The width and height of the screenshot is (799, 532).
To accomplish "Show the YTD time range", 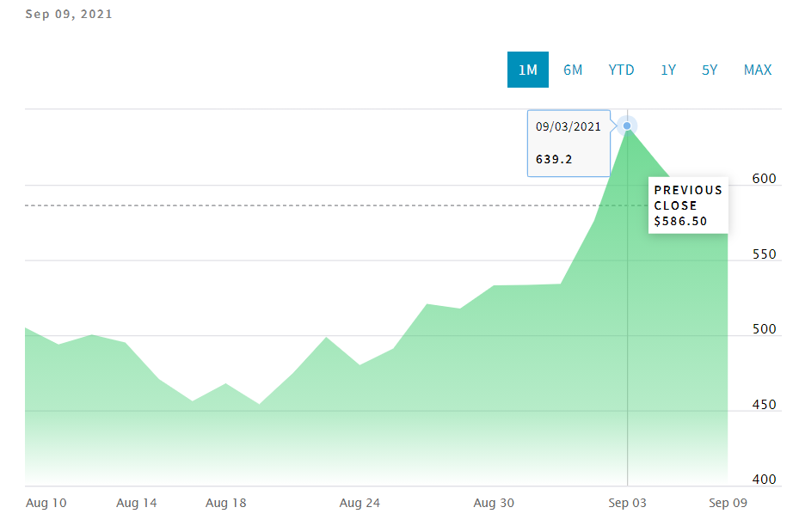I will [621, 70].
